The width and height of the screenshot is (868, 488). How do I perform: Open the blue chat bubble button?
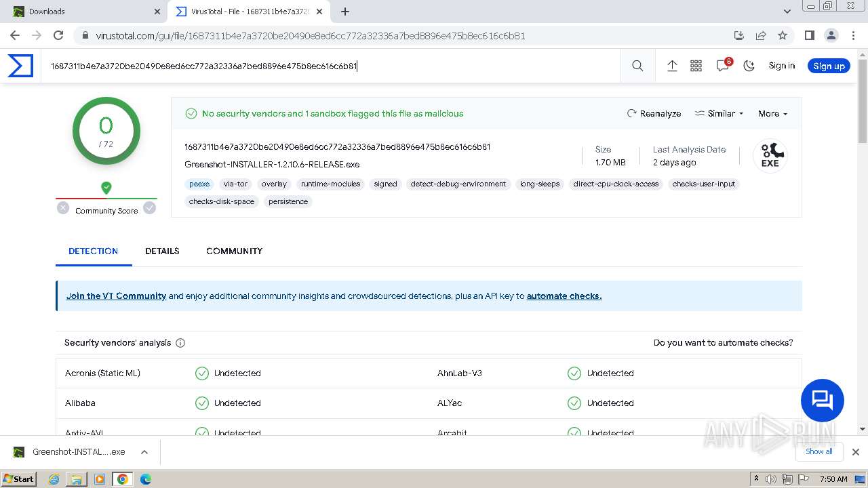point(822,401)
